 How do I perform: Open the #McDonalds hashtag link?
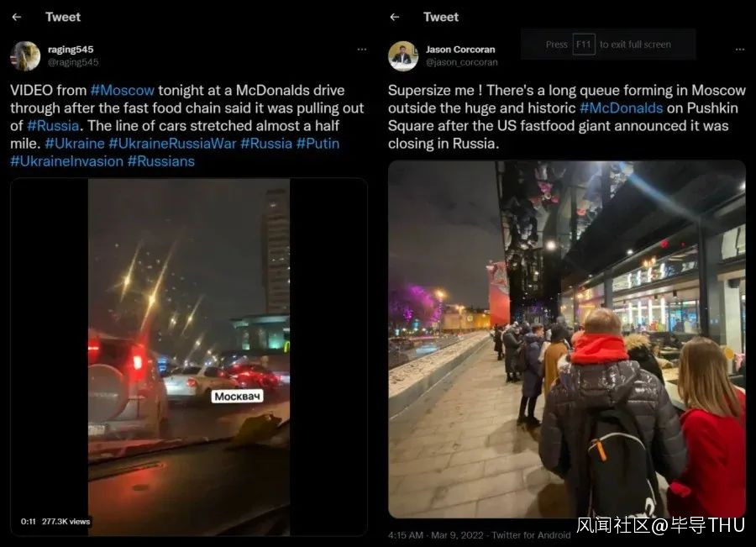(x=621, y=108)
